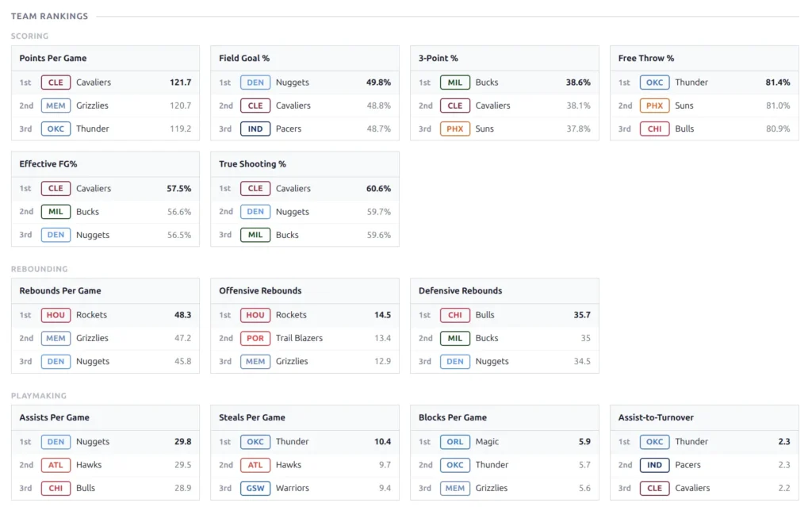Click Magic team name in Blocks card
This screenshot has height=507, width=812.
coord(487,442)
